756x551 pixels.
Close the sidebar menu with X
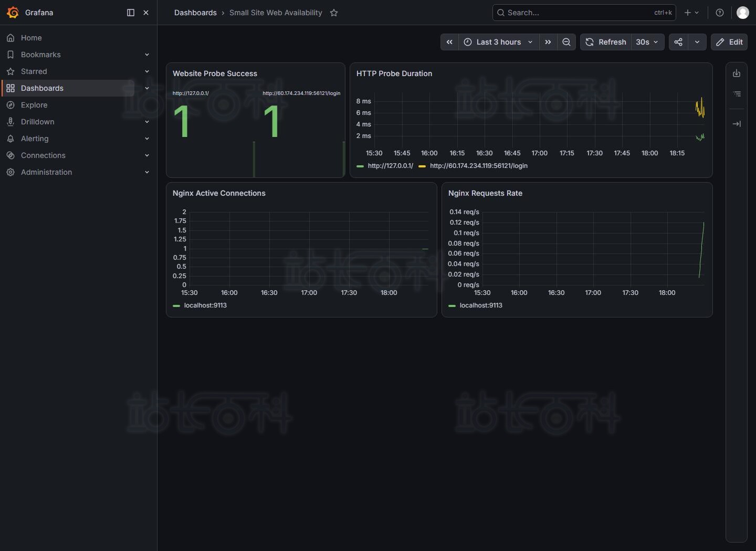(146, 13)
